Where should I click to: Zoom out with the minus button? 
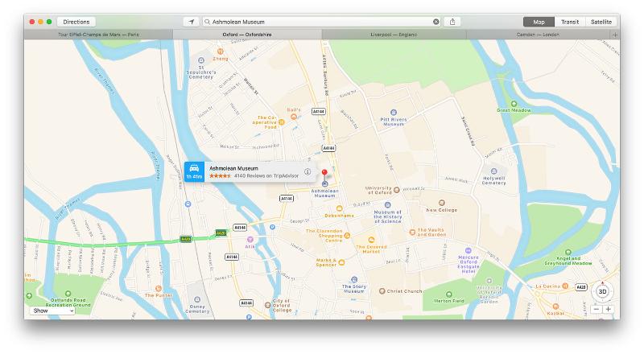pos(597,309)
